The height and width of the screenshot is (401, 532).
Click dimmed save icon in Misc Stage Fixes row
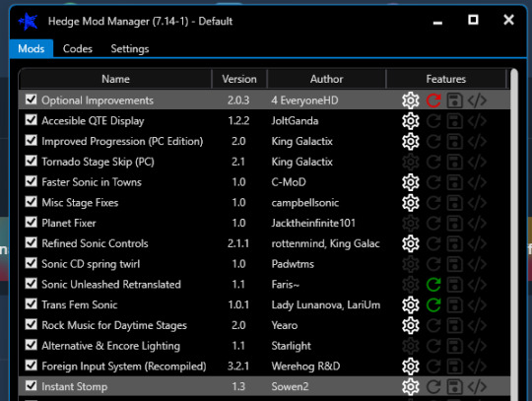[454, 203]
